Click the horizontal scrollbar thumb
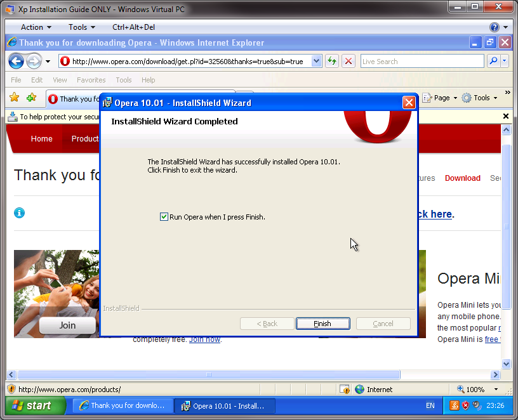The image size is (518, 420). click(x=209, y=374)
